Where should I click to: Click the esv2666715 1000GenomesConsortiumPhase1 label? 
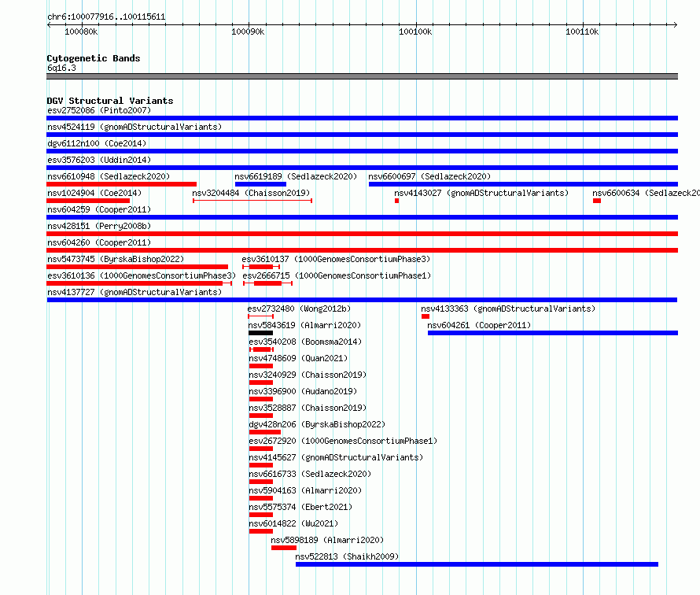[x=337, y=275]
